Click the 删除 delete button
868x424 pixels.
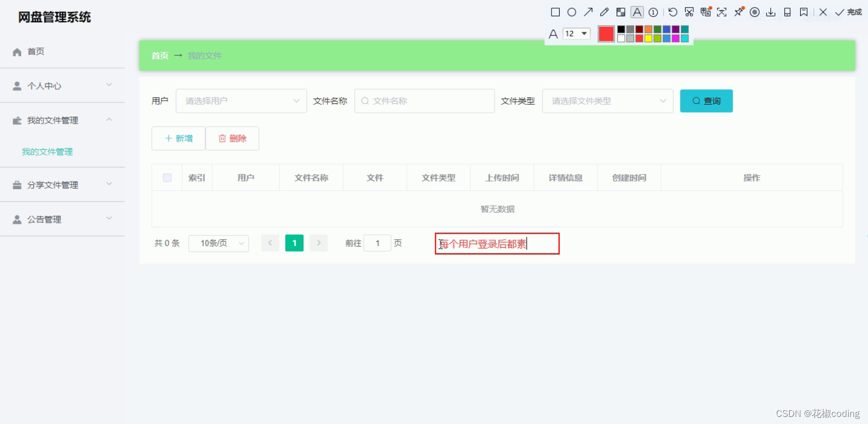click(232, 138)
